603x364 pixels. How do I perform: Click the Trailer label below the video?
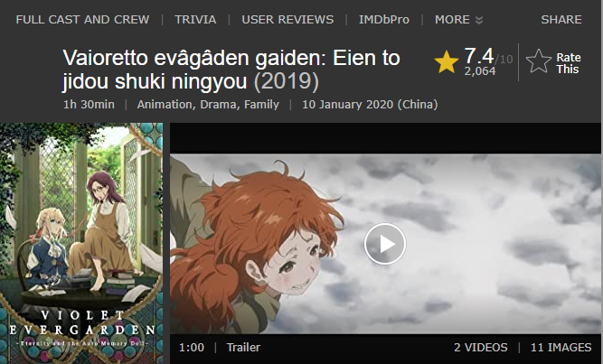click(x=243, y=348)
